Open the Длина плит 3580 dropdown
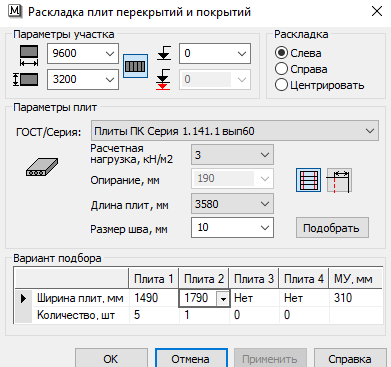Image resolution: width=391 pixels, height=367 pixels. (232, 204)
